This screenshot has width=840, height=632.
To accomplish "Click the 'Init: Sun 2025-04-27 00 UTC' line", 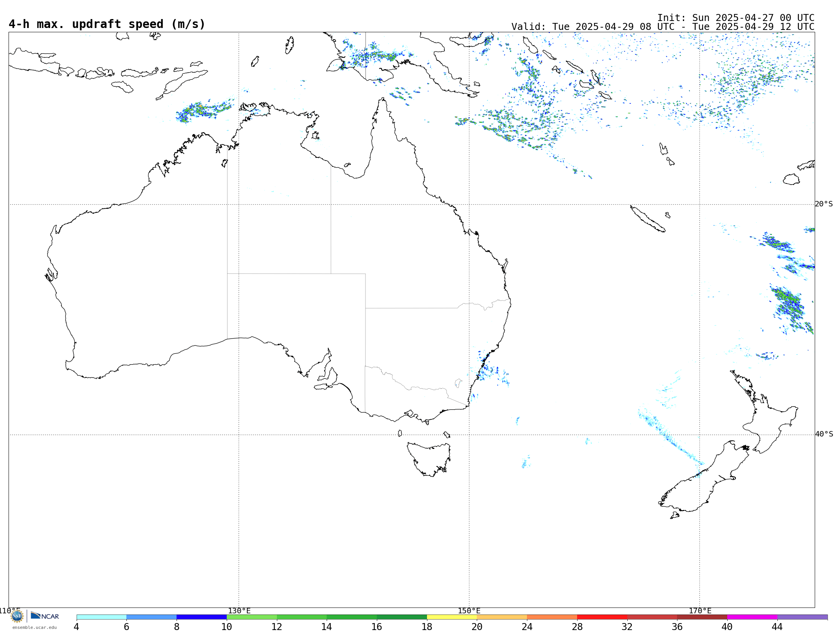I will pos(736,18).
